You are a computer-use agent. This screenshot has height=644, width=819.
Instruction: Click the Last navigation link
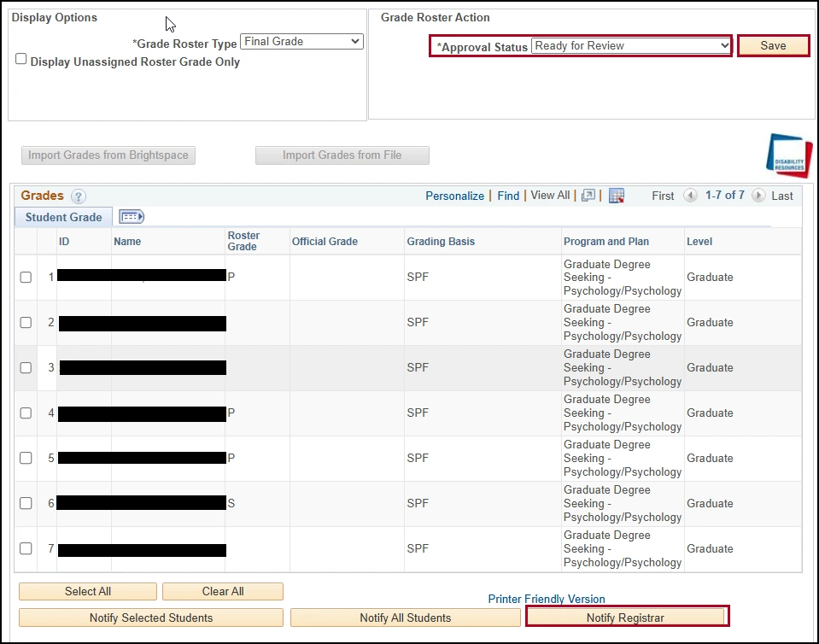(x=782, y=196)
